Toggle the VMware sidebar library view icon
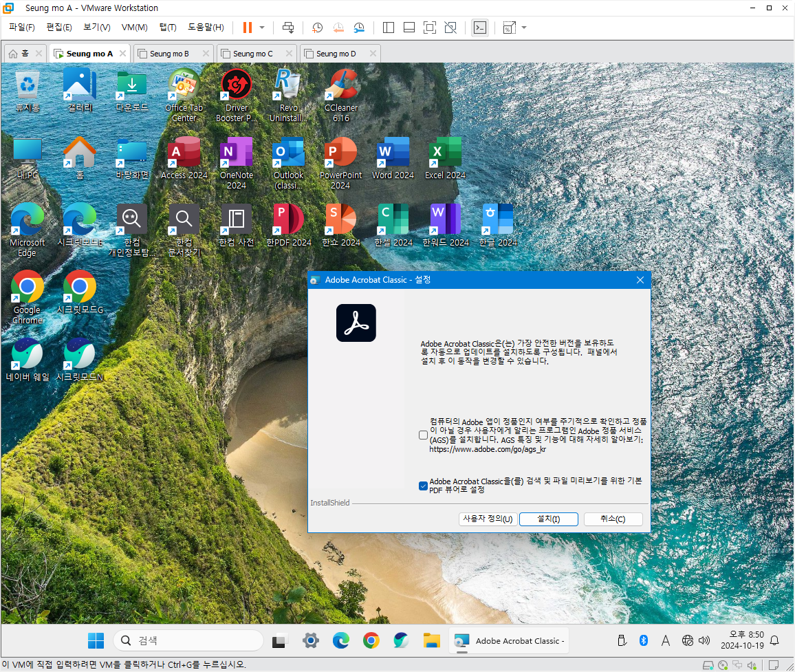The width and height of the screenshot is (795, 672). [389, 28]
